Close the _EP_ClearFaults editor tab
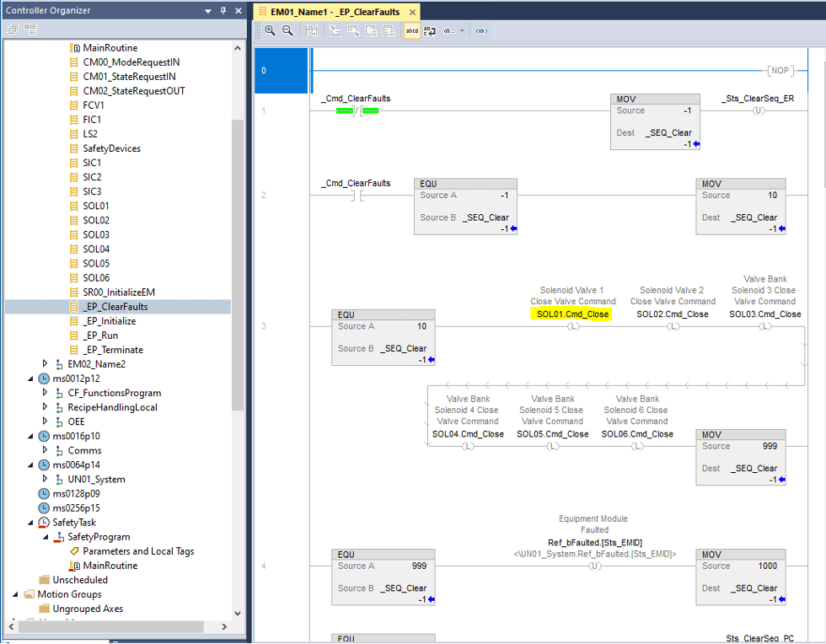Screen dimensions: 826x644 412,12
